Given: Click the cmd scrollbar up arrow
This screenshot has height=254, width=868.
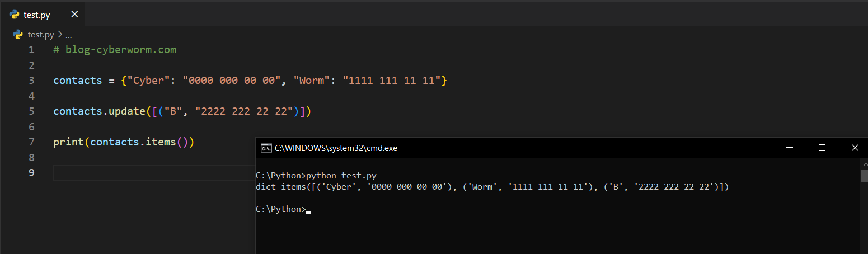Looking at the screenshot, I should pos(864,163).
